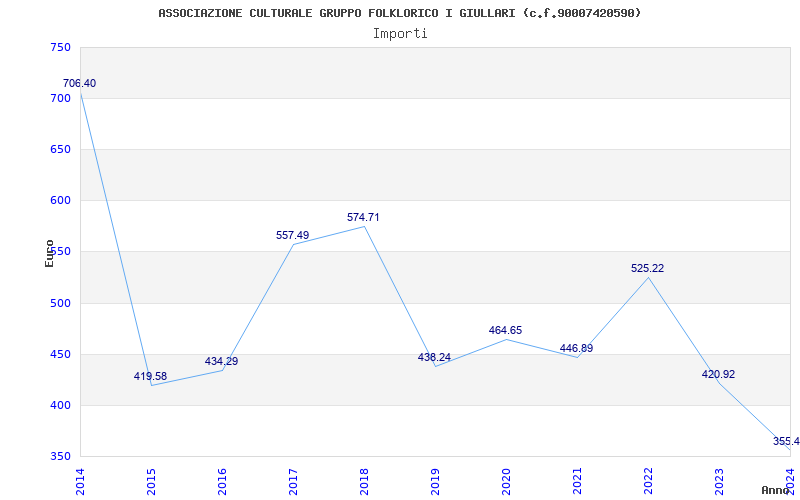The height and width of the screenshot is (500, 800).
Task: Select the 500 y-axis tick
Action: point(60,304)
